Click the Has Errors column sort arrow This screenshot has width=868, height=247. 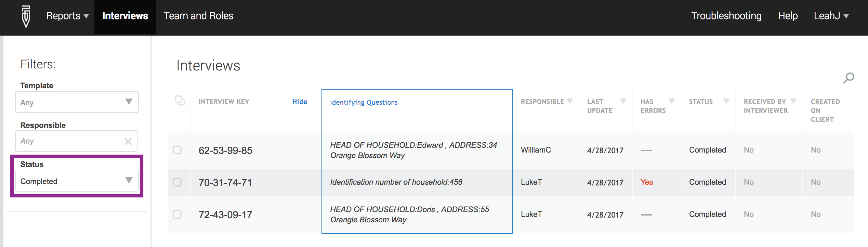click(672, 101)
